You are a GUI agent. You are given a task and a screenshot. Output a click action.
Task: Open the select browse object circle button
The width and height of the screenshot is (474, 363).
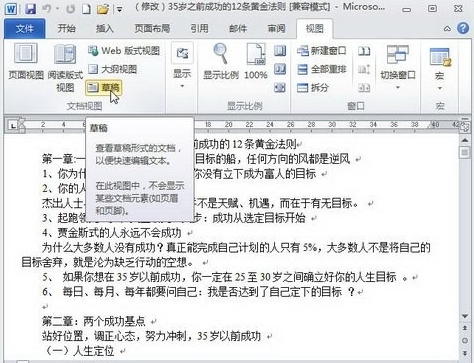point(465,341)
